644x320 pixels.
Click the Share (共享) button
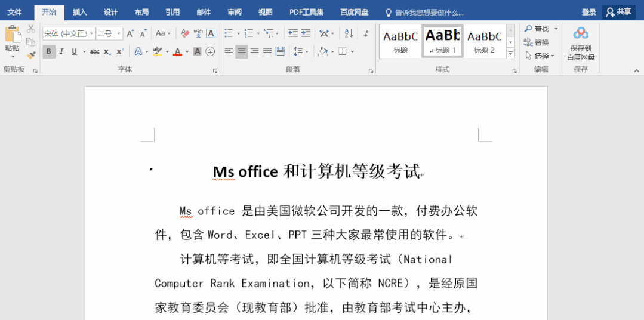619,13
